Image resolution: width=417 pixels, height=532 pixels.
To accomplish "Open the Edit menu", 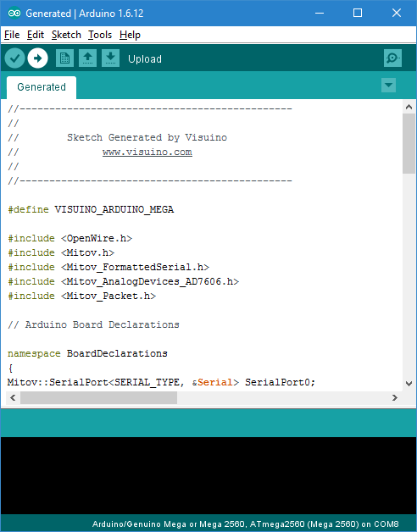I will pos(36,35).
